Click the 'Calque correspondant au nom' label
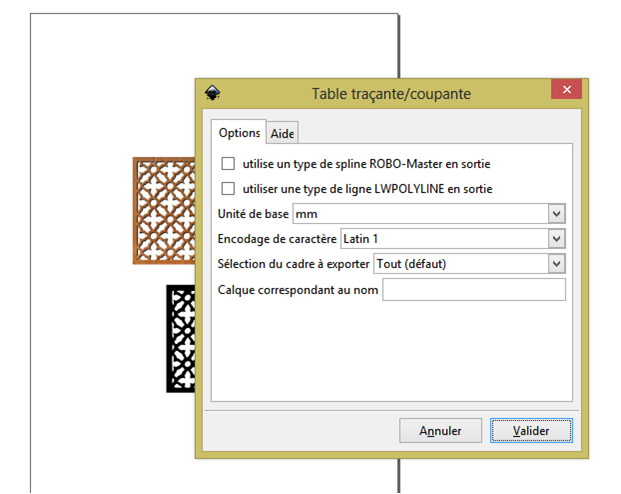The image size is (621, 494). (x=298, y=290)
